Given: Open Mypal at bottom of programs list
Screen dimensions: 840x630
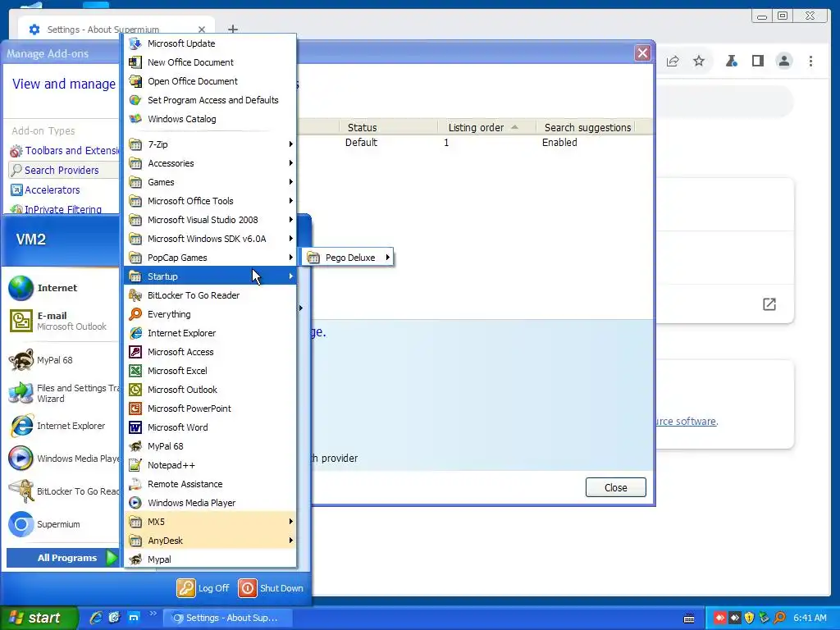Looking at the screenshot, I should 210,559.
